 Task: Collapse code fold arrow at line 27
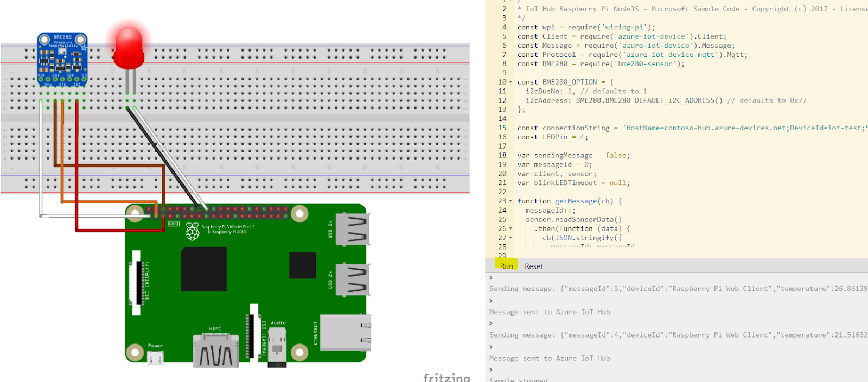(510, 238)
